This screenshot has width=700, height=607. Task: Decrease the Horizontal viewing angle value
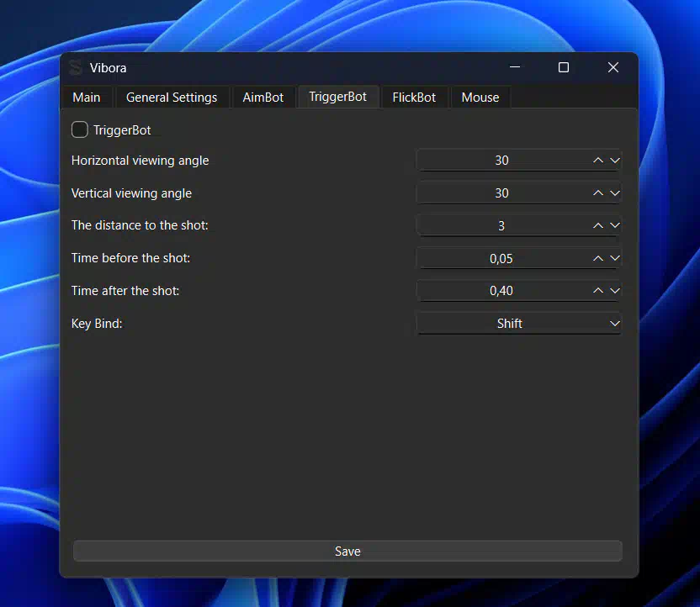click(x=615, y=160)
